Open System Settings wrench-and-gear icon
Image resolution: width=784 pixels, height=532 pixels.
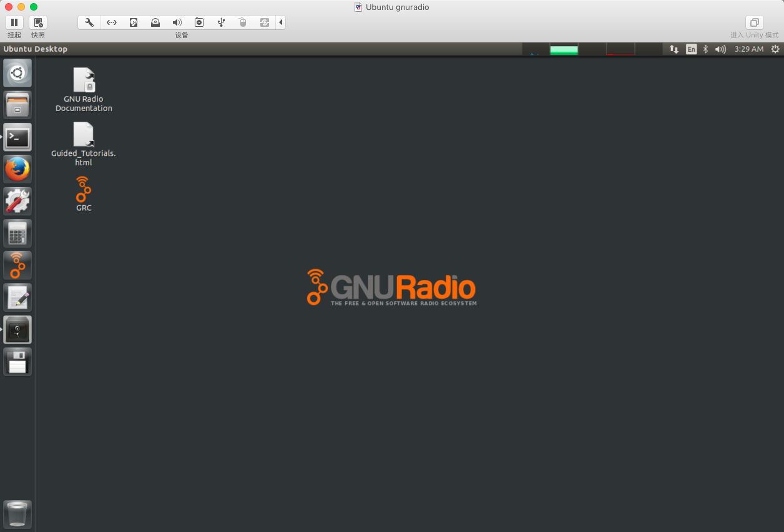tap(17, 201)
